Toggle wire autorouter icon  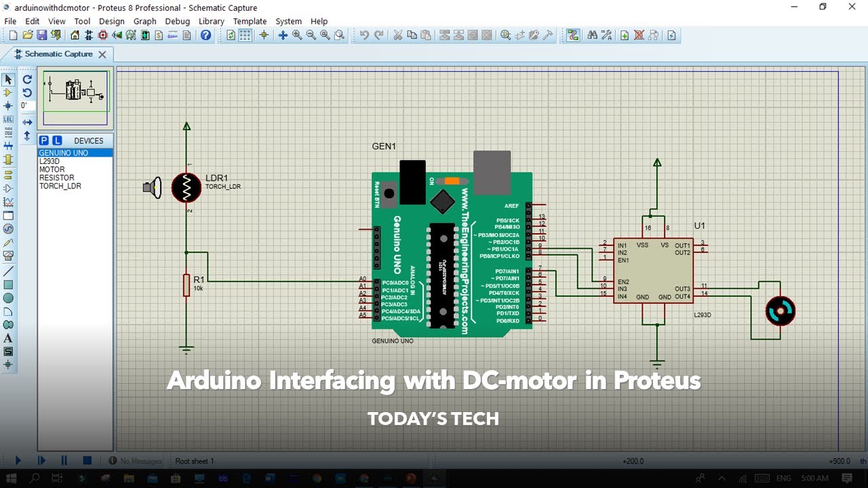tap(573, 35)
